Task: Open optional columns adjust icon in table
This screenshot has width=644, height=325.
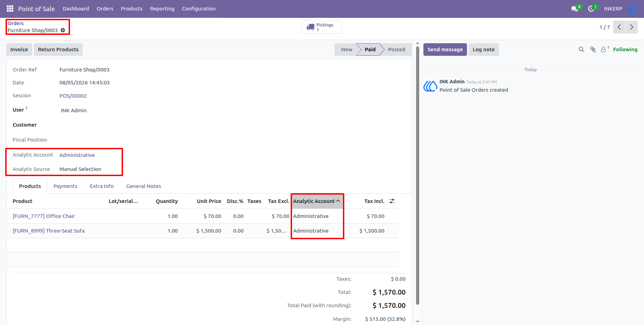Action: pos(392,201)
